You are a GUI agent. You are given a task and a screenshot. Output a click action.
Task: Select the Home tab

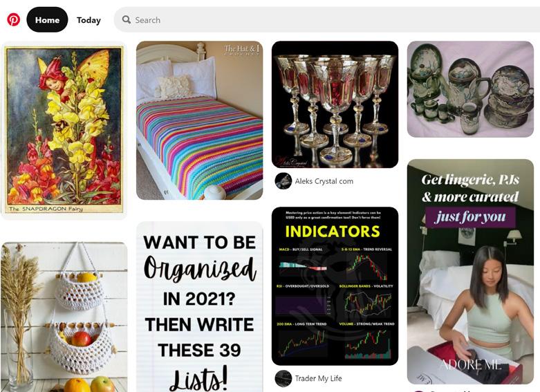click(47, 19)
